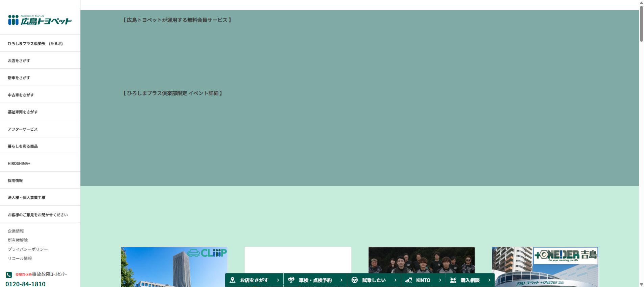Image resolution: width=644 pixels, height=287 pixels.
Task: Click chevron next to 車検・点検予約
Action: [x=341, y=280]
